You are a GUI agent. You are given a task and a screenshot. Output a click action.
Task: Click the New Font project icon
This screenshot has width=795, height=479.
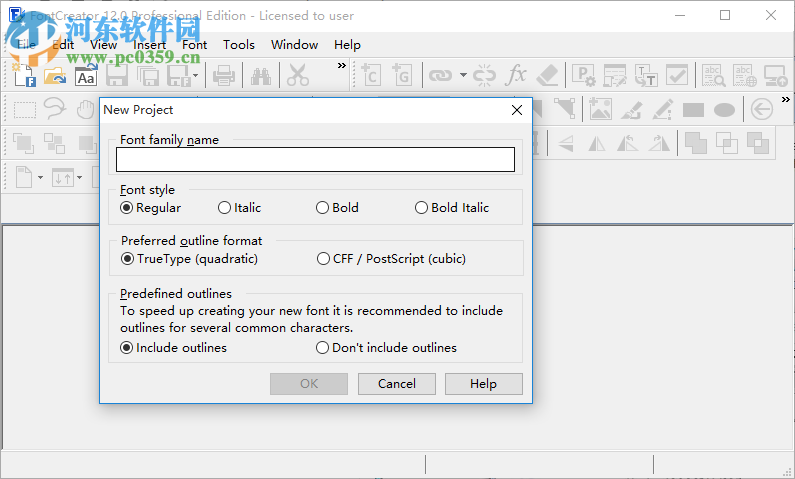click(x=24, y=76)
